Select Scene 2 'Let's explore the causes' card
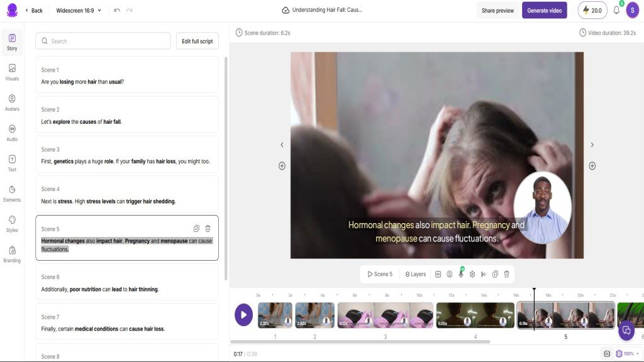Screen dimensions: 644x362 point(127,116)
